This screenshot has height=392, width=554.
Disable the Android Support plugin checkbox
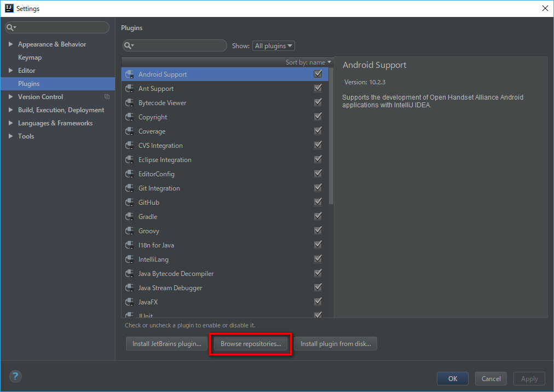pyautogui.click(x=318, y=74)
